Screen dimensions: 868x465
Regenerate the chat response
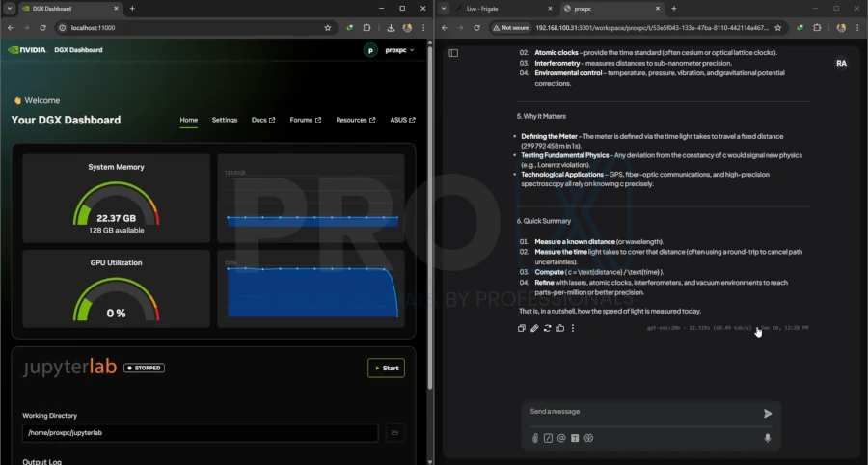click(x=547, y=328)
